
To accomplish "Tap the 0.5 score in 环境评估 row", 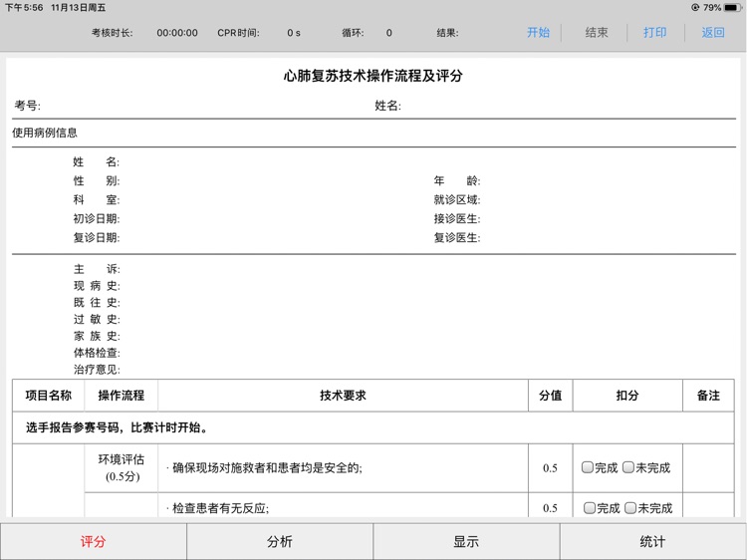I will tap(550, 468).
